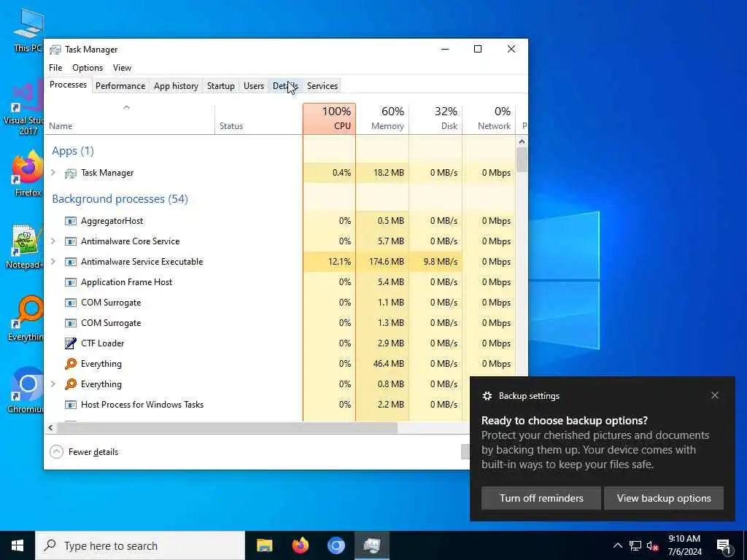Click the horizontal scrollbar thumb

coord(227,427)
